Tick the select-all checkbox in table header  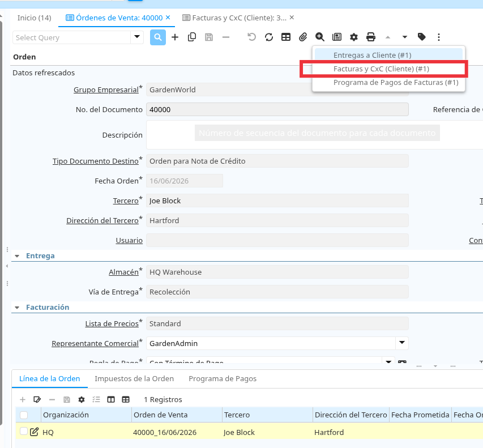tap(24, 415)
